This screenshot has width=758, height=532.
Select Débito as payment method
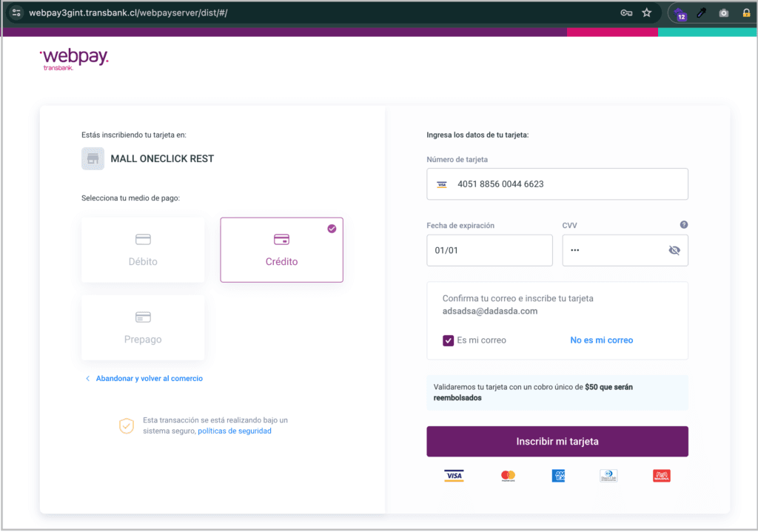click(x=143, y=249)
